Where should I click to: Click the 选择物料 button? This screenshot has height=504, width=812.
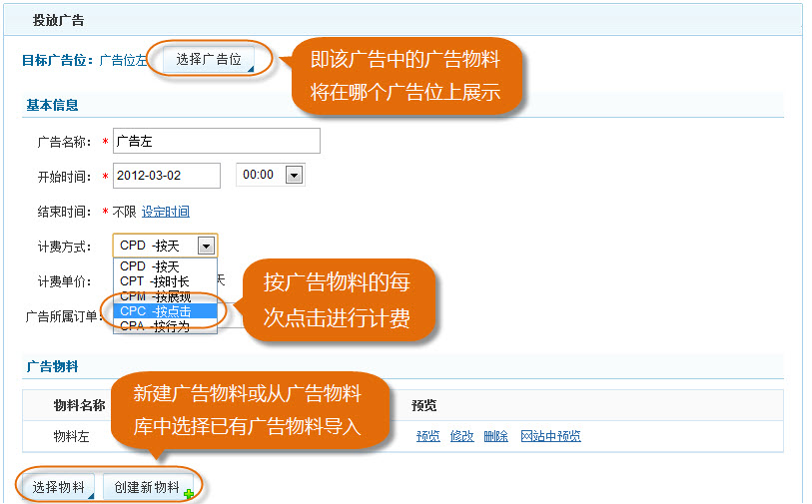(x=59, y=487)
